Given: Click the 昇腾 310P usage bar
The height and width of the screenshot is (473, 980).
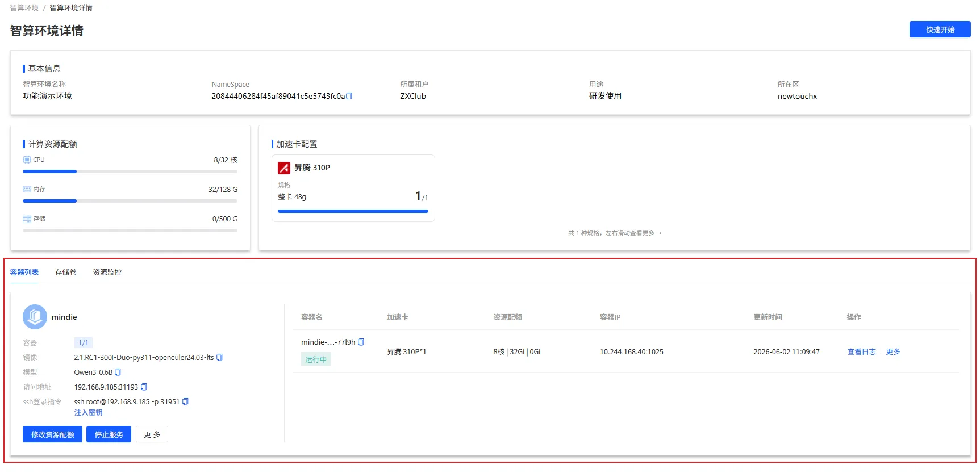Looking at the screenshot, I should click(353, 211).
